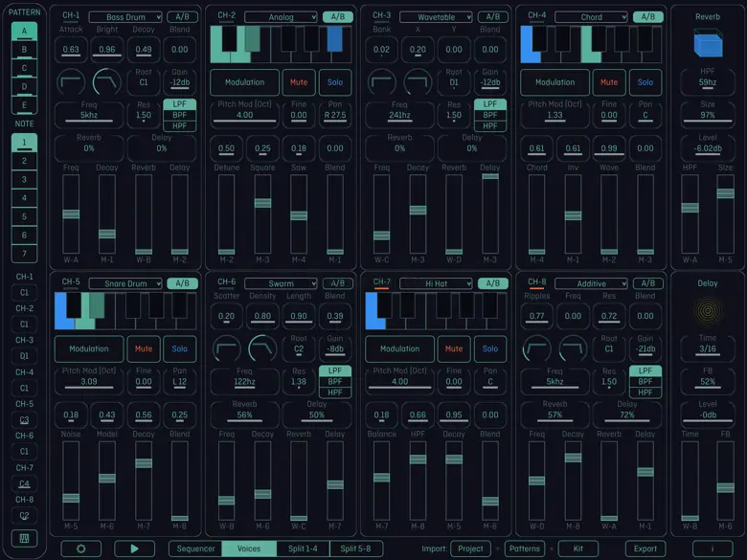Click CH-3 Freq 241hz value
Viewport: 747px width, 560px height.
[399, 115]
